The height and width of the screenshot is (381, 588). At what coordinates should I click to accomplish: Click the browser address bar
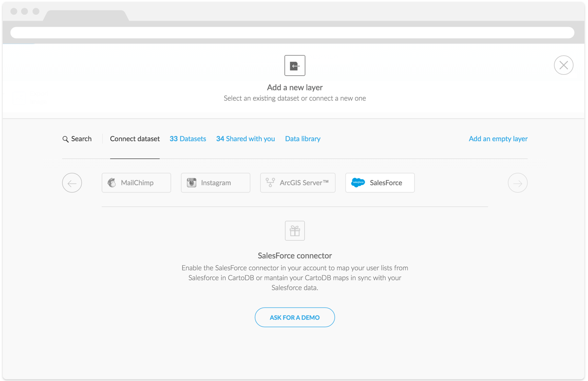pyautogui.click(x=292, y=33)
